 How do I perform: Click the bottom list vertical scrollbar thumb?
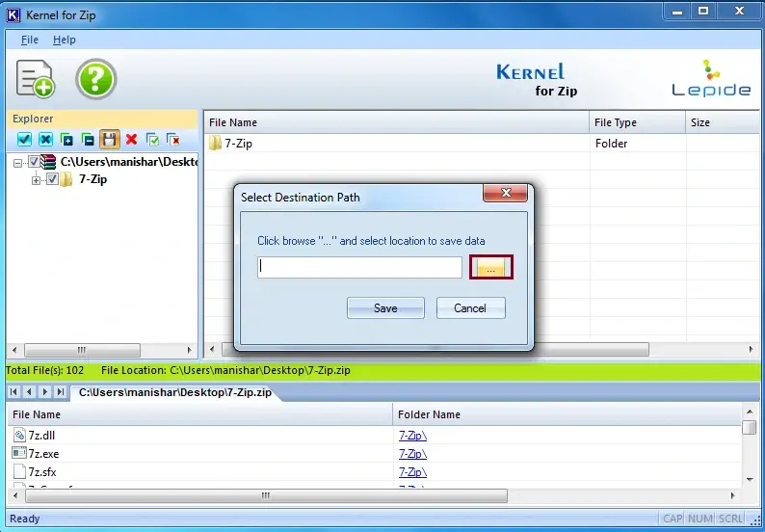pyautogui.click(x=749, y=428)
